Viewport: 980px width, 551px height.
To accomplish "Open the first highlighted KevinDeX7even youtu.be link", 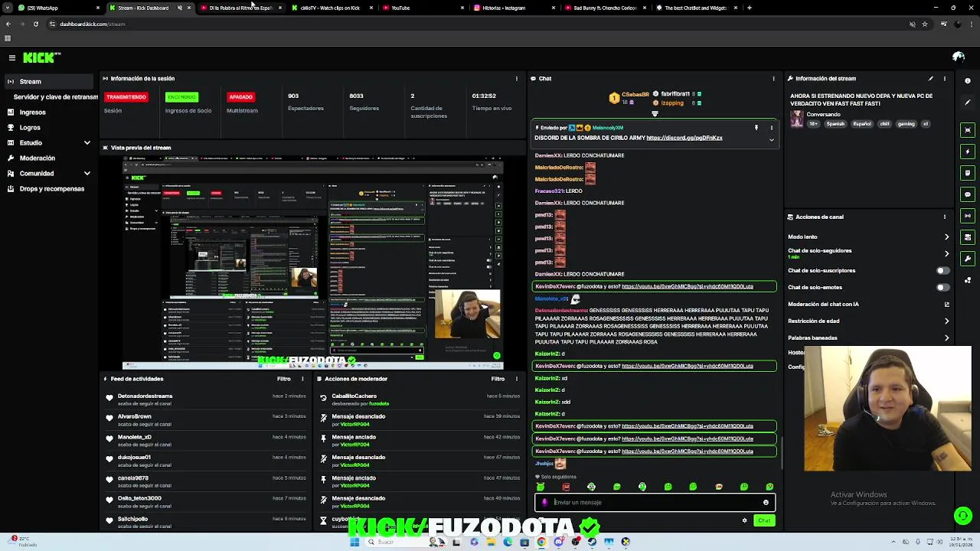I will [x=688, y=286].
